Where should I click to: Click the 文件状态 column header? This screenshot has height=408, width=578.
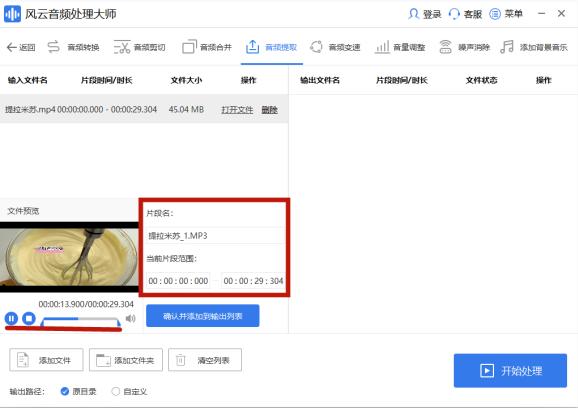(x=481, y=80)
